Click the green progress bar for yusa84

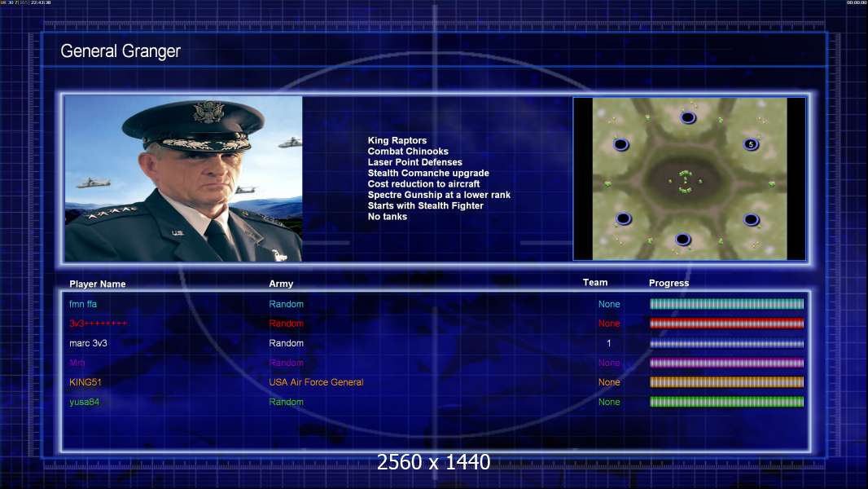(x=726, y=402)
